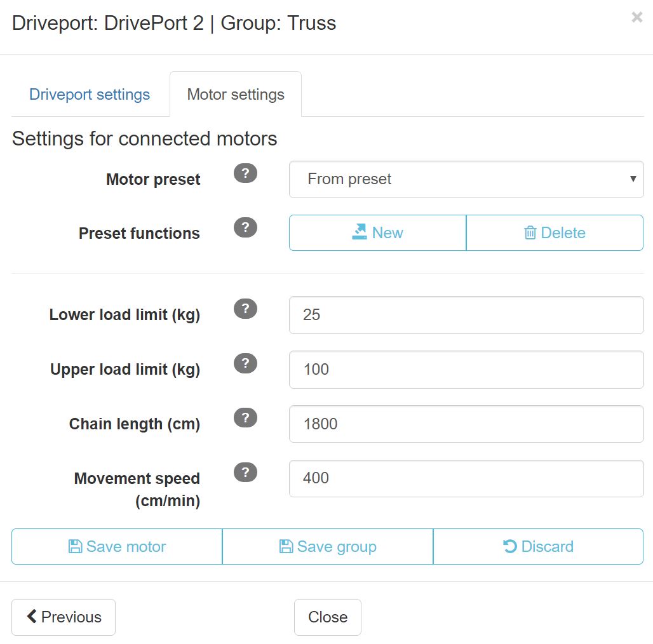Open the Motor preset dropdown
Viewport: 653px width, 644px height.
[x=466, y=179]
